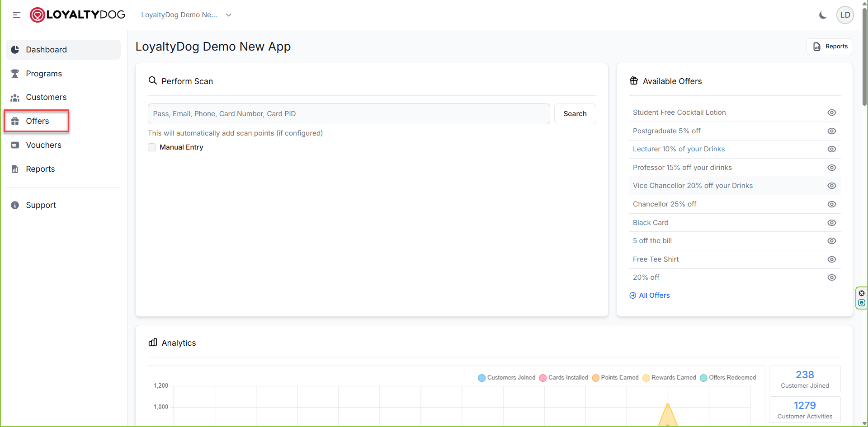Click the Vouchers ticket icon
Screen dimensions: 868x427
coord(15,145)
